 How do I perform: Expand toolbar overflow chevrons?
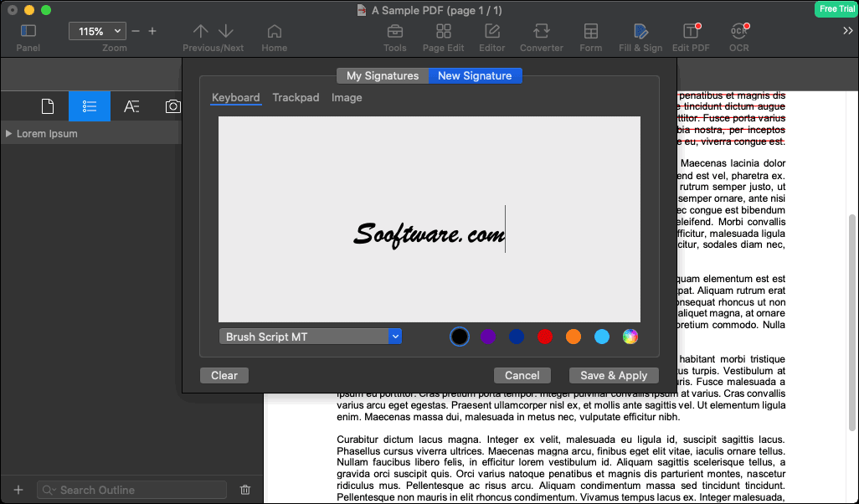847,31
